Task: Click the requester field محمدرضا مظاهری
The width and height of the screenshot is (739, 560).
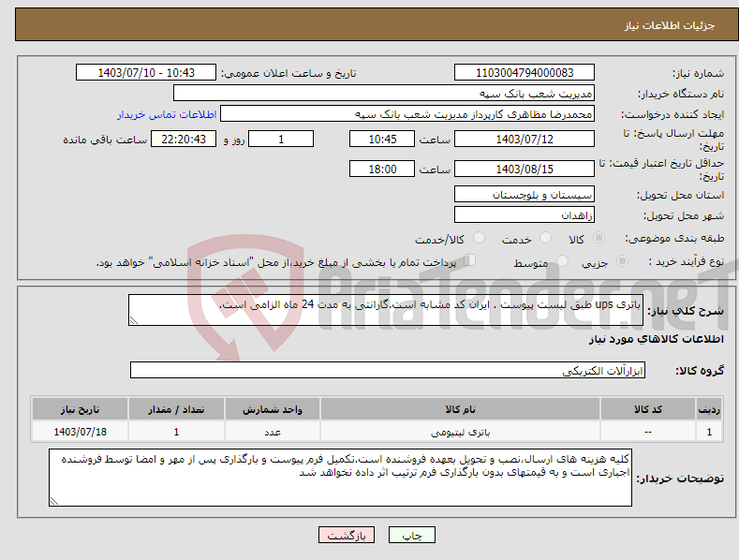Action: (x=407, y=113)
